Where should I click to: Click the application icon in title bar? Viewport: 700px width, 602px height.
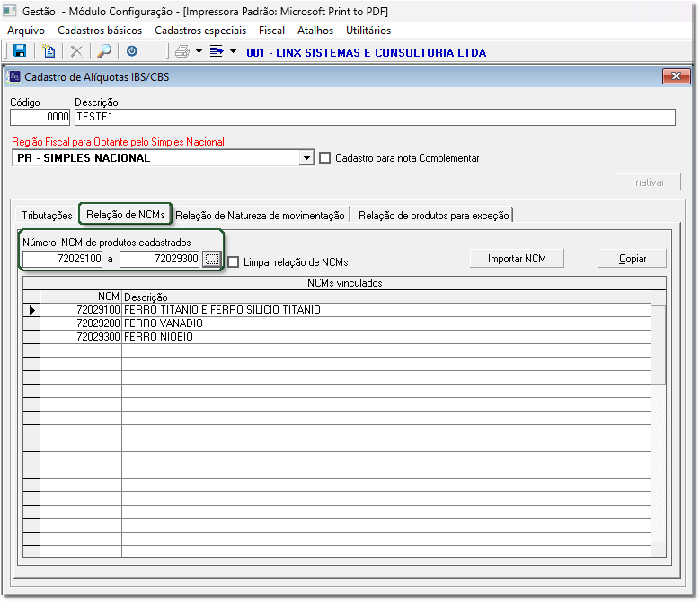click(x=9, y=11)
